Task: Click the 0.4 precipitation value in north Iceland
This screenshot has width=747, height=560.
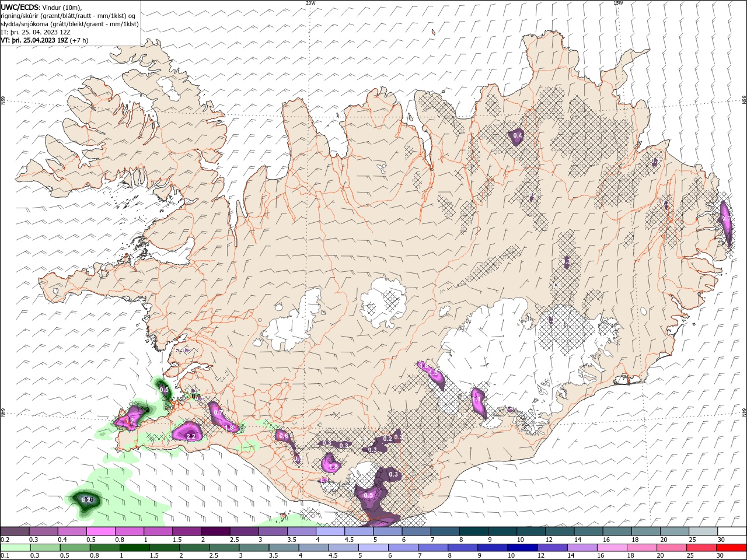Action: click(x=517, y=135)
